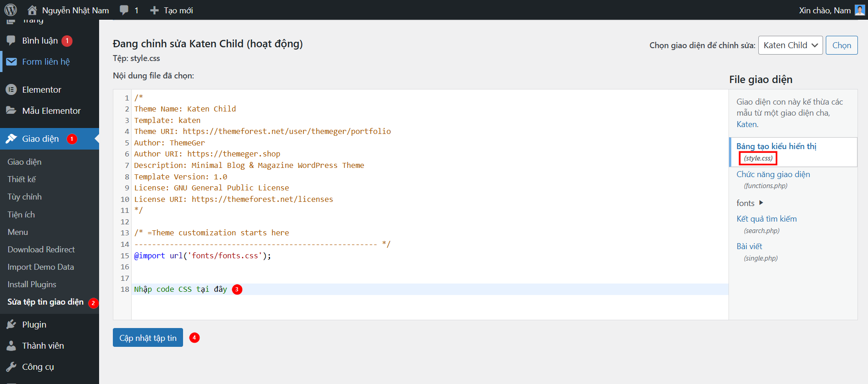
Task: Click the Plugin plug icon
Action: point(11,324)
